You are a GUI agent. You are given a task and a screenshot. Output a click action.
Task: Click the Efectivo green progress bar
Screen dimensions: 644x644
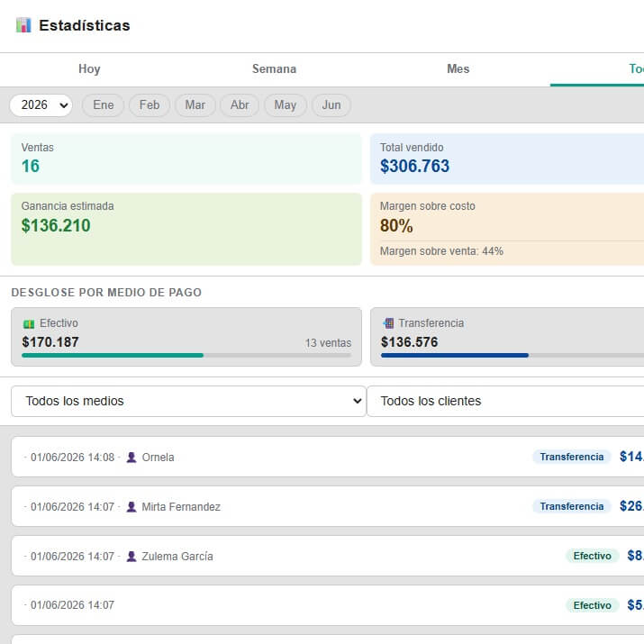click(x=113, y=355)
